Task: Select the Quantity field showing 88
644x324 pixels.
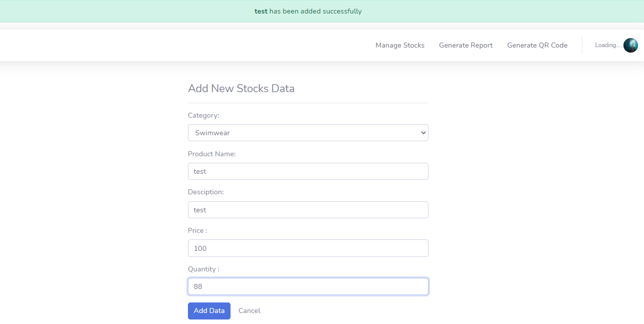Action: tap(308, 286)
